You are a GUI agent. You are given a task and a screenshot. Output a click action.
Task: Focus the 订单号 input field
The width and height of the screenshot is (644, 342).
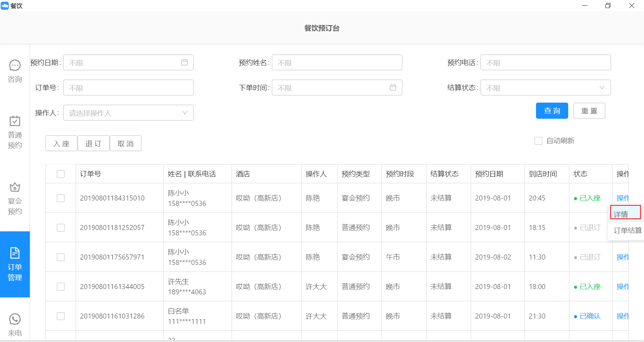pos(128,88)
